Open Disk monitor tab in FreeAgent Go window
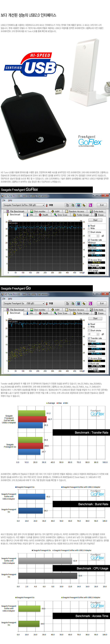Screen dimensions: 110x644 tap(38, 310)
